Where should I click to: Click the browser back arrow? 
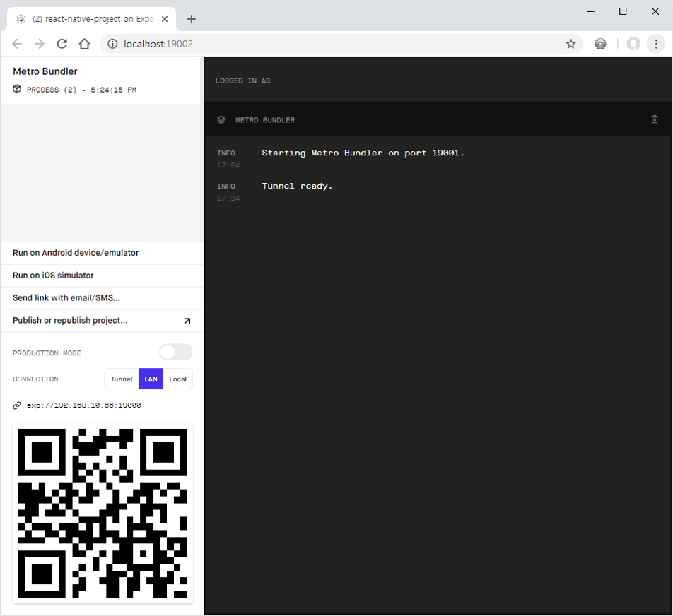point(17,44)
